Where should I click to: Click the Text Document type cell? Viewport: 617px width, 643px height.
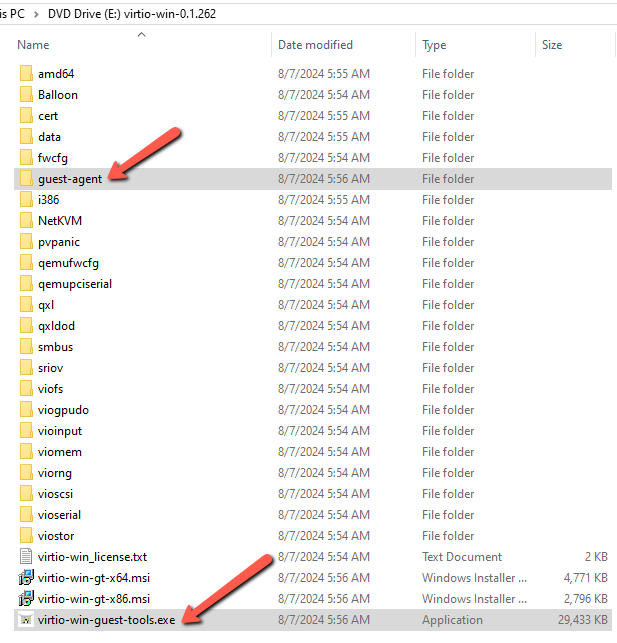462,556
